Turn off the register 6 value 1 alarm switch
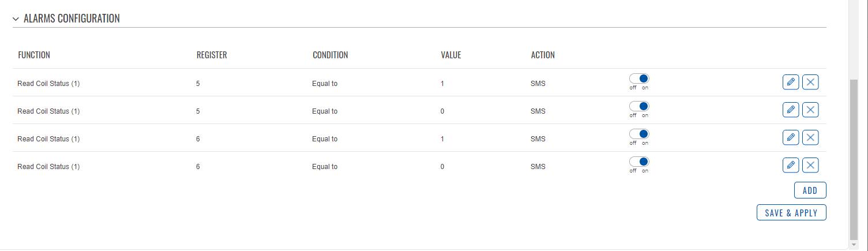Image resolution: width=868 pixels, height=251 pixels. click(639, 134)
